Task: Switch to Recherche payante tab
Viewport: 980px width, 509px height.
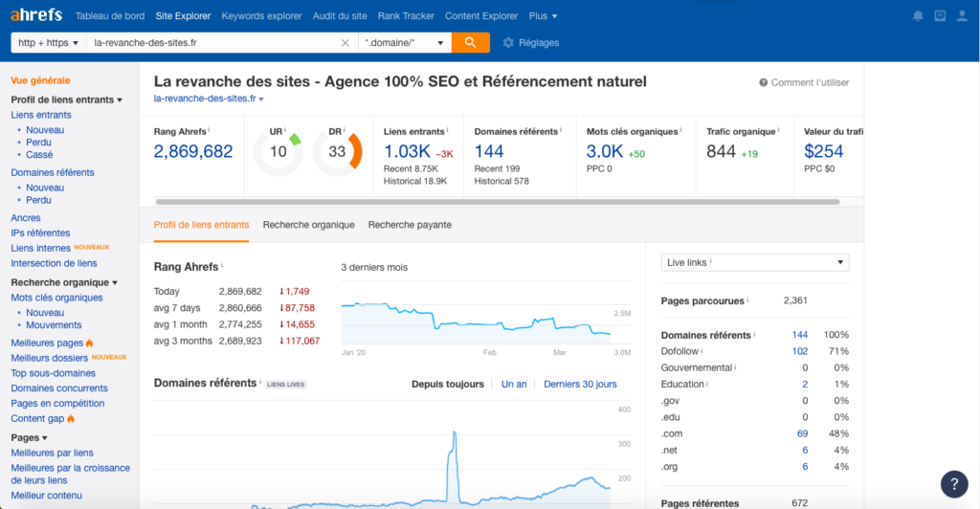Action: [410, 225]
